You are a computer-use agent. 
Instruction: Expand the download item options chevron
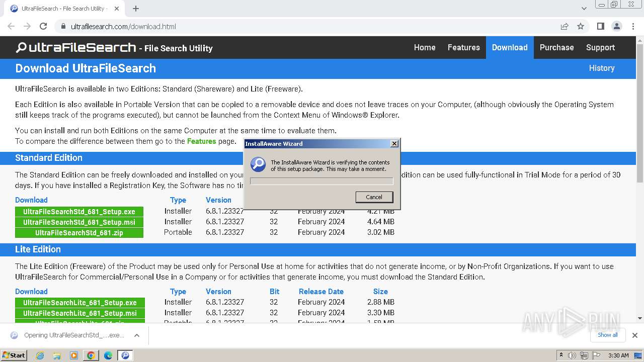(x=136, y=335)
